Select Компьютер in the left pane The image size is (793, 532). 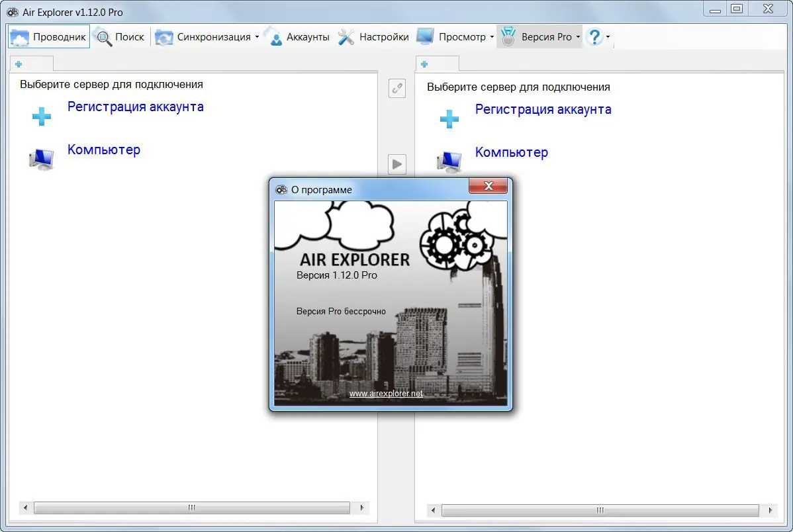tap(104, 150)
